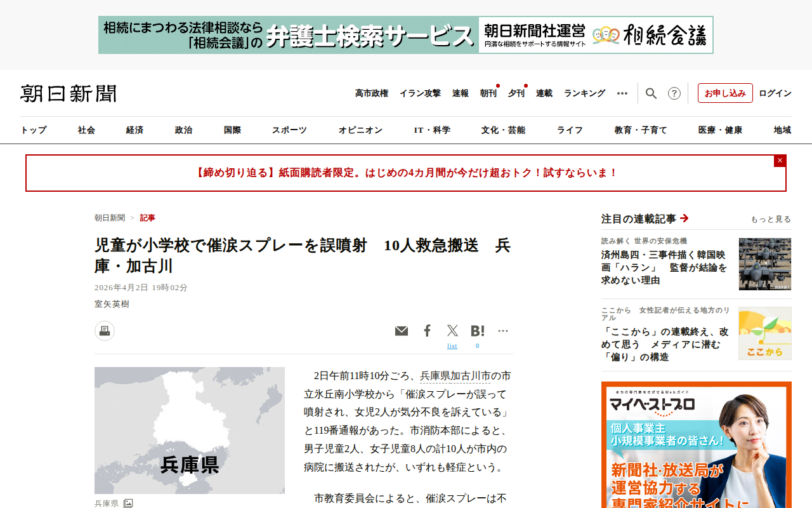Click the もっと見る link in sidebar
812x508 pixels.
pyautogui.click(x=771, y=219)
